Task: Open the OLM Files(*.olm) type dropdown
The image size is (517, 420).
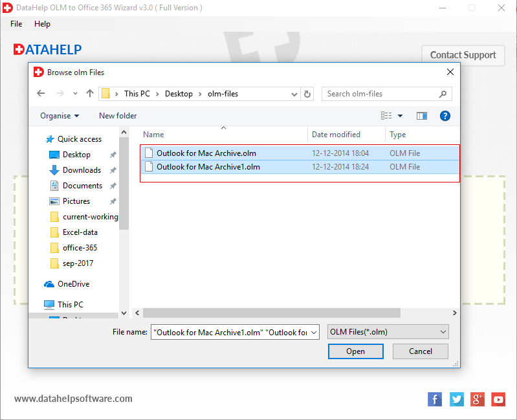Action: (388, 332)
